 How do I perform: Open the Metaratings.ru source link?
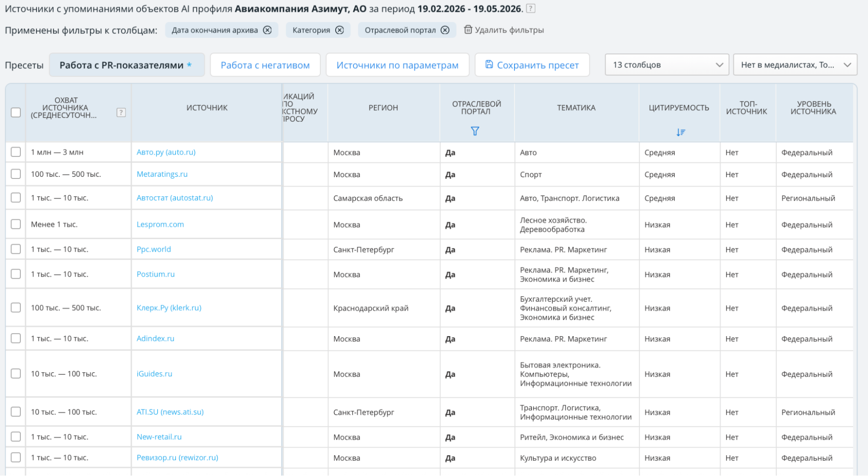tap(162, 174)
